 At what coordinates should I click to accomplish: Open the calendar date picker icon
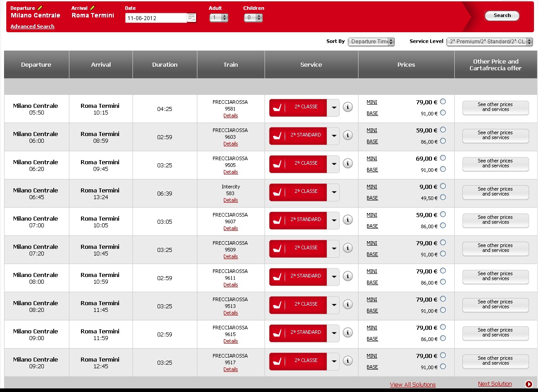pyautogui.click(x=192, y=18)
